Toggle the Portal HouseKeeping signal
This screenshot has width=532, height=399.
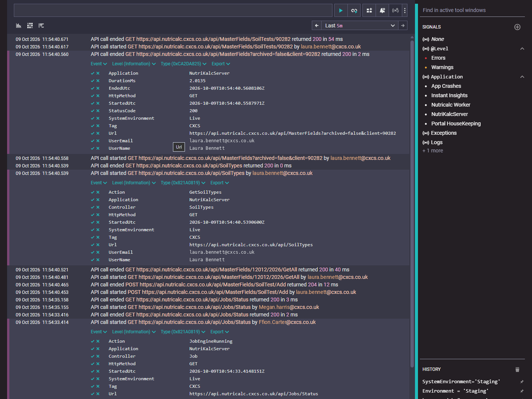tap(456, 124)
